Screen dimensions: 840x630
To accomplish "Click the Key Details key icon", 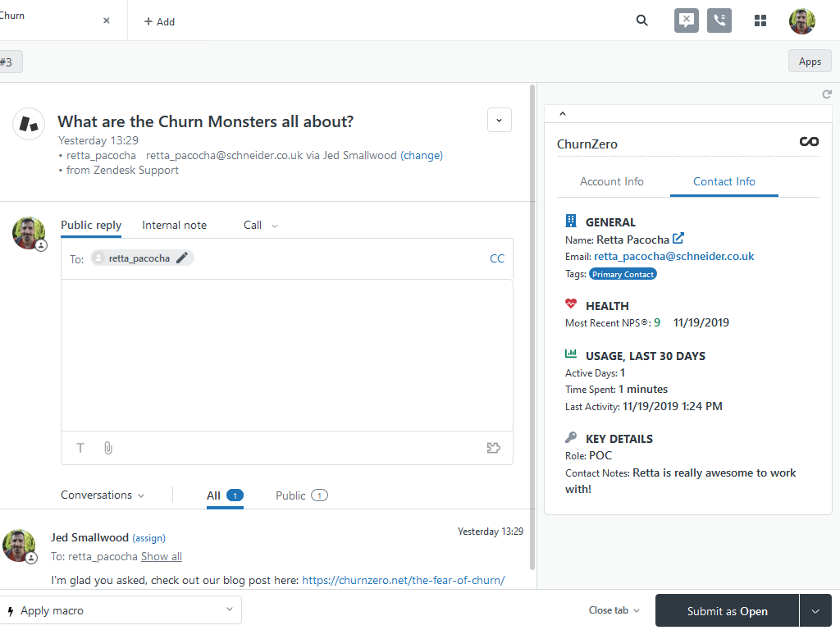I will (x=571, y=436).
